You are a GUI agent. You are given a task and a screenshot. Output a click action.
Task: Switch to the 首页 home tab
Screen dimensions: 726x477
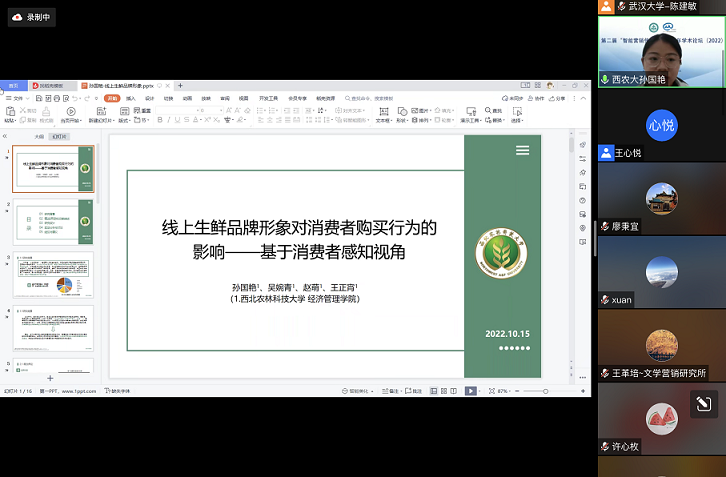coord(14,86)
